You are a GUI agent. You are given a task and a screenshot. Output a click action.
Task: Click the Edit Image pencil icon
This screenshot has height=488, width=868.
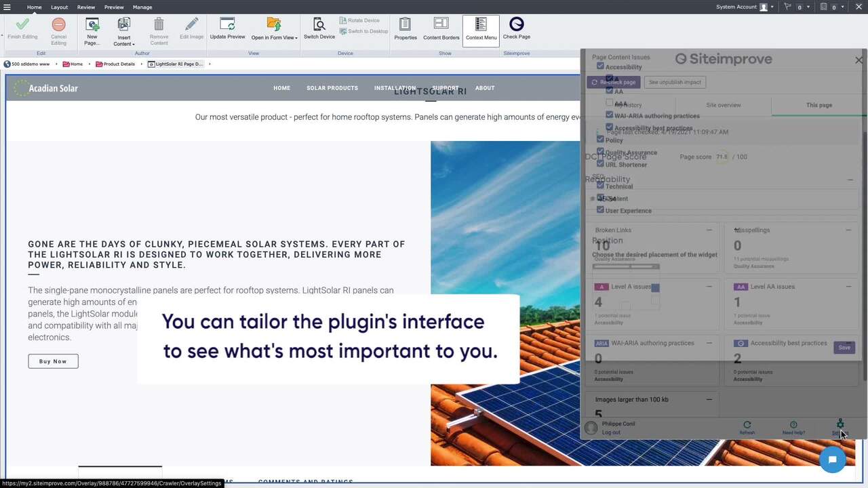pos(192,24)
